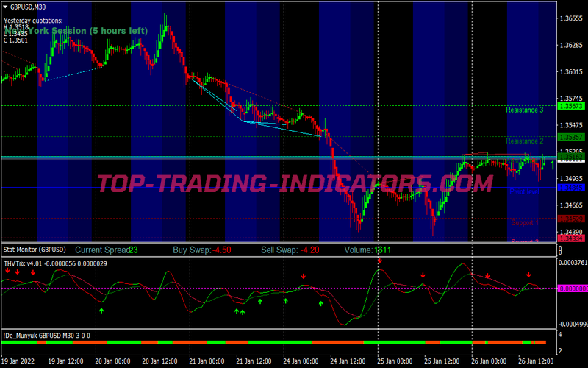Open the chart menu triangle beside GBPUSD,M30

coord(4,4)
